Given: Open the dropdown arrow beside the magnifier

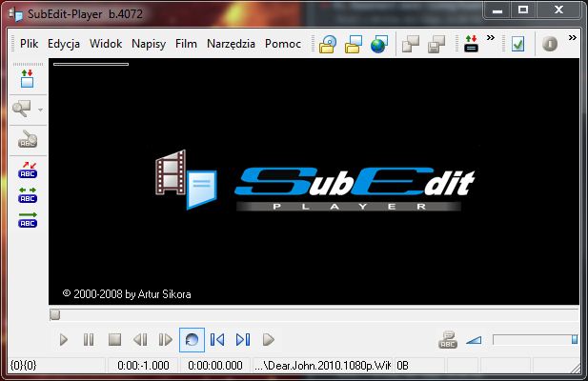Looking at the screenshot, I should [x=40, y=110].
